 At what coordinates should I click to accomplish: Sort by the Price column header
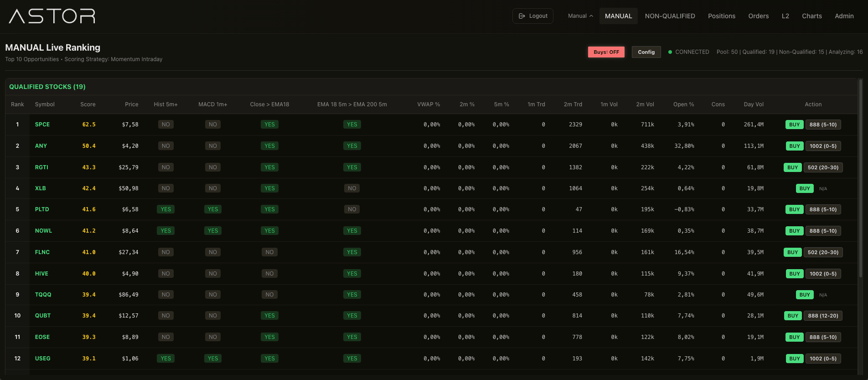[131, 104]
